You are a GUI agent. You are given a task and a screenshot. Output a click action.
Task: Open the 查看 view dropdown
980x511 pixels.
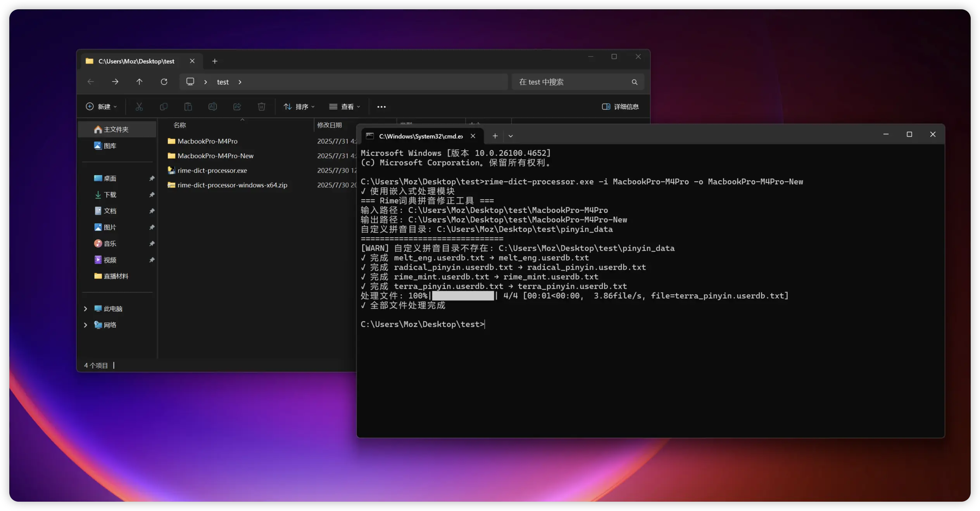click(345, 107)
